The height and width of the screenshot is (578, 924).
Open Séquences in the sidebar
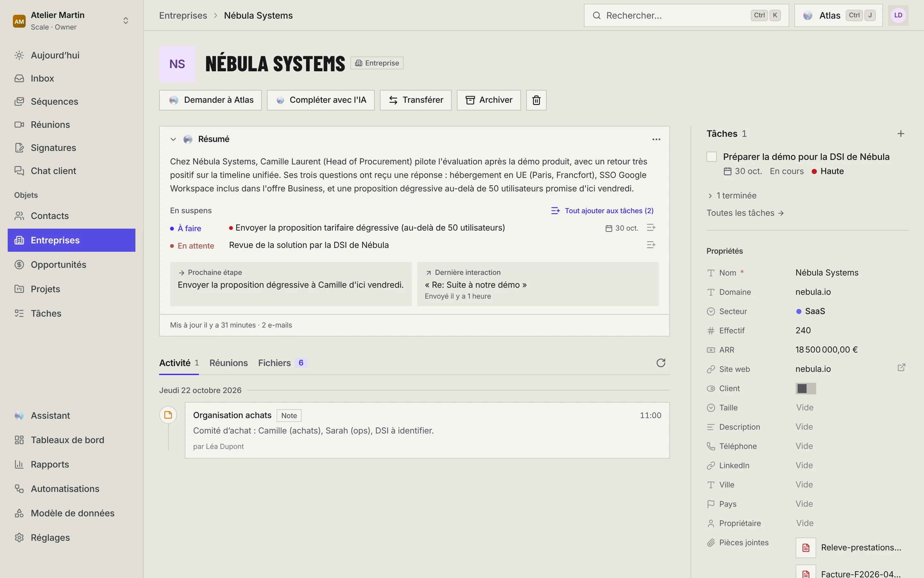pos(72,101)
